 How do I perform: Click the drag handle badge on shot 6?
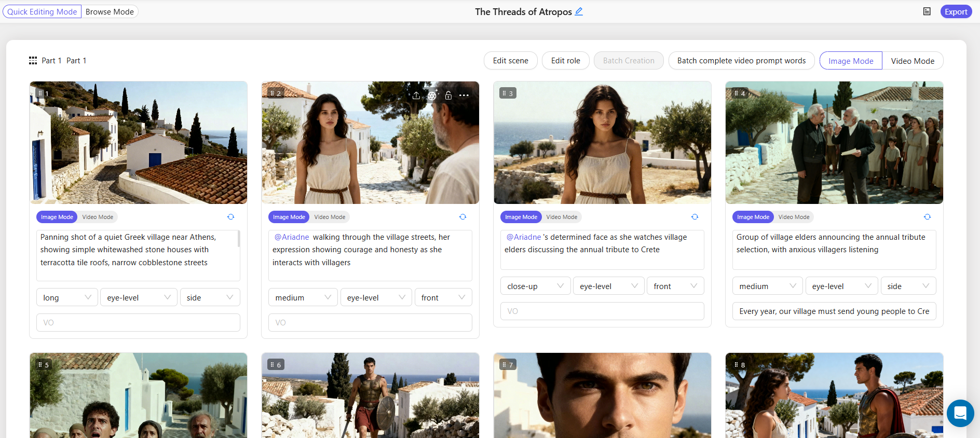276,365
